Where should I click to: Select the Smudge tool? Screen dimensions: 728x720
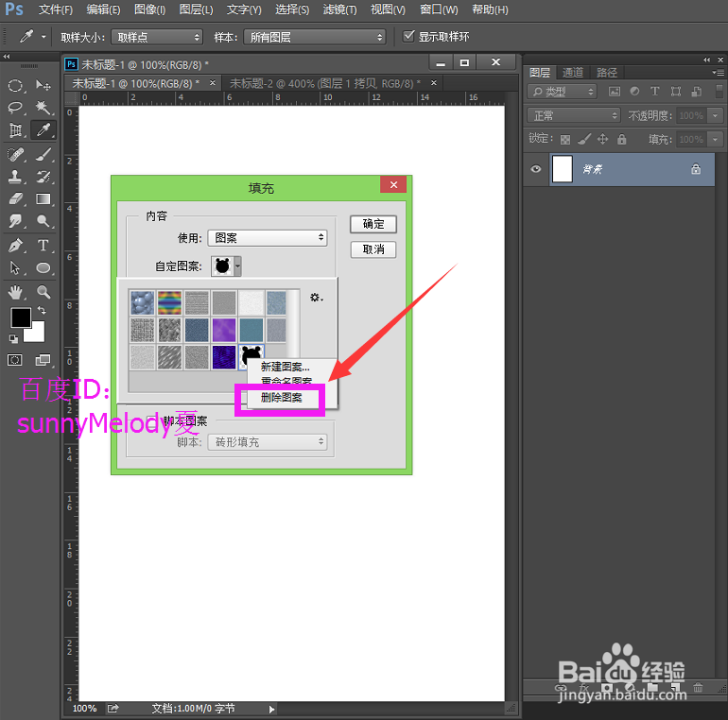click(15, 221)
